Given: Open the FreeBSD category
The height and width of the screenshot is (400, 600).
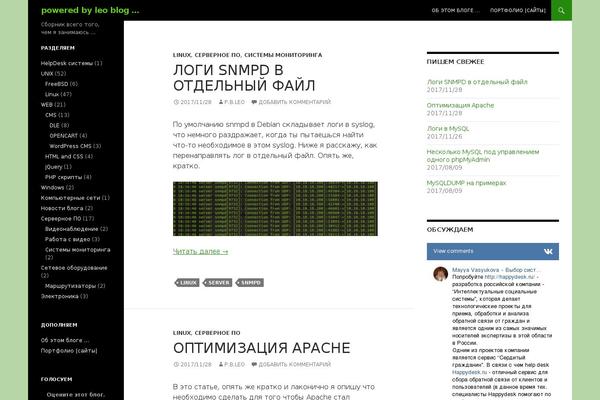Looking at the screenshot, I should point(57,84).
